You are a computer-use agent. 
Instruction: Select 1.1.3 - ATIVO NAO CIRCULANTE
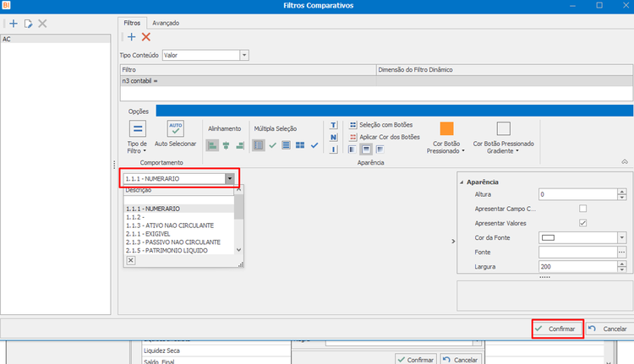(x=178, y=225)
